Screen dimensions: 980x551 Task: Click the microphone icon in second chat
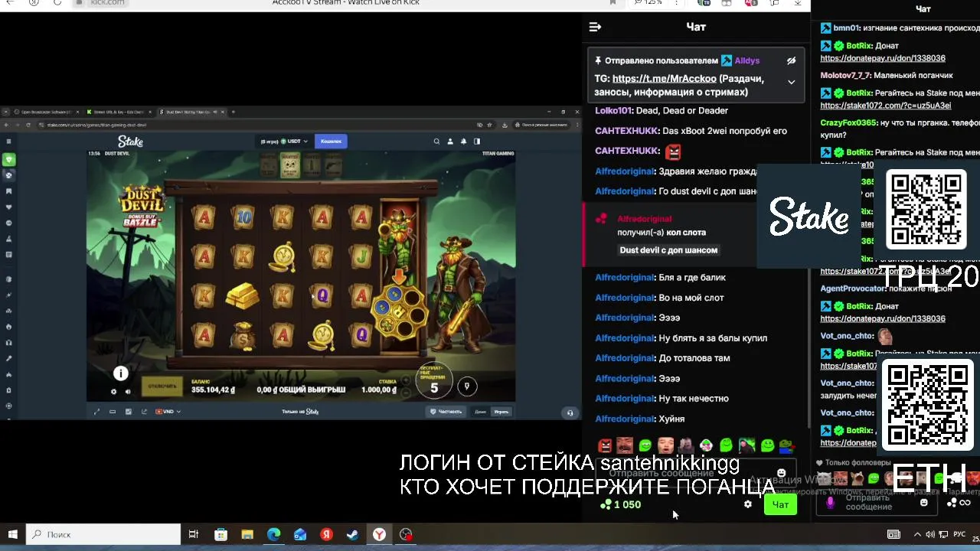pos(831,503)
